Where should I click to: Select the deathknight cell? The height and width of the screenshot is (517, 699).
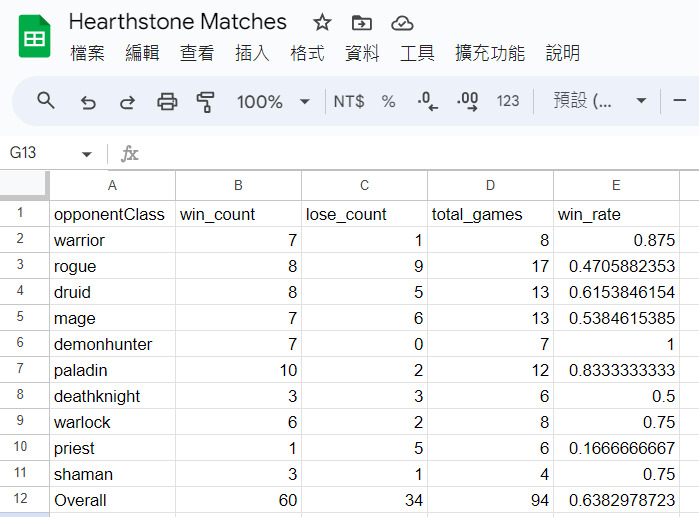pyautogui.click(x=112, y=396)
